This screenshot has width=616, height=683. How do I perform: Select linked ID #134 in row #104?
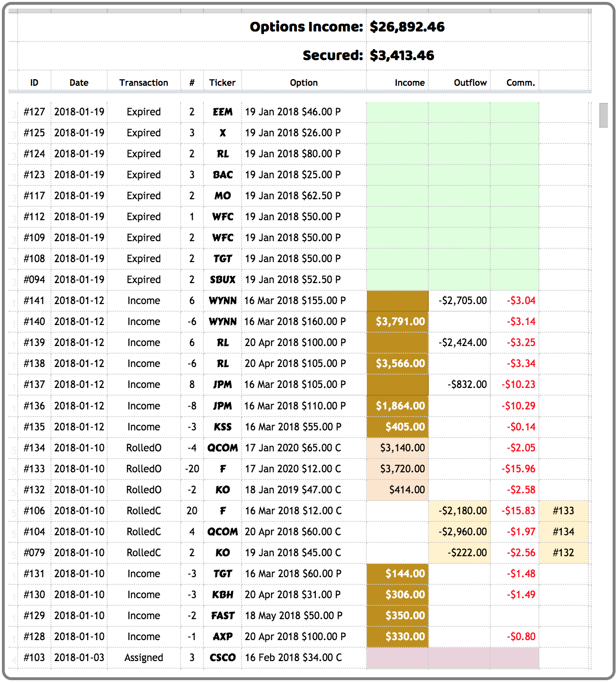(x=564, y=532)
